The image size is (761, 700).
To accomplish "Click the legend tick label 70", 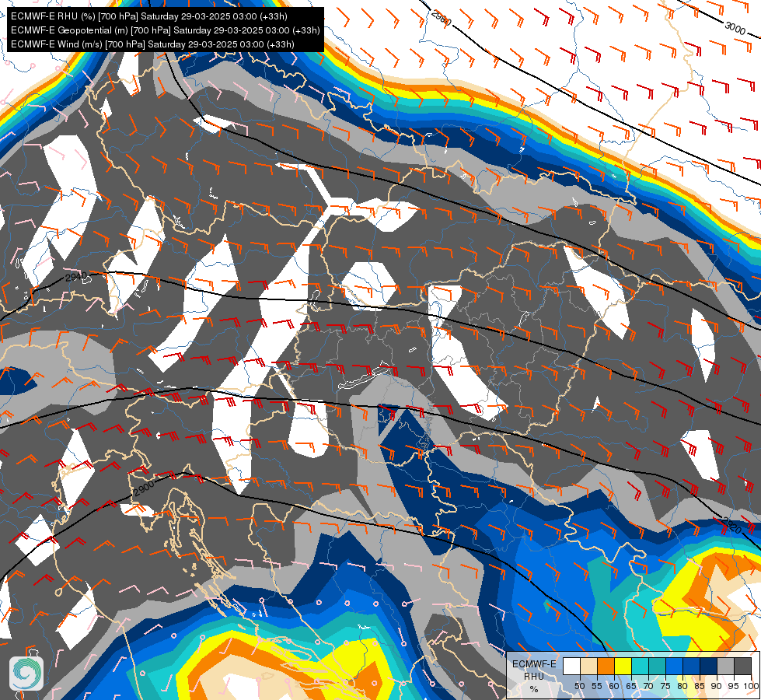I will 648,686.
